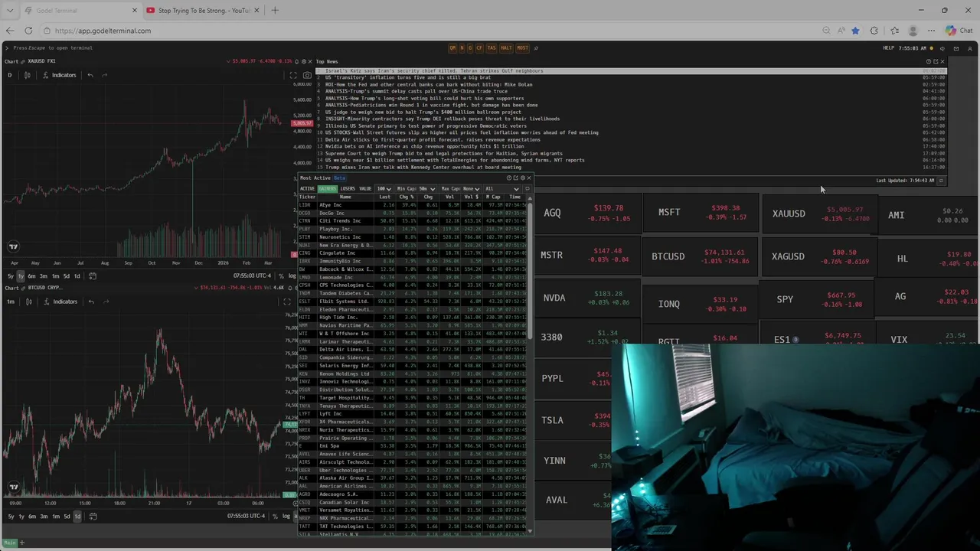Select 6m range on BTCUSD chart
This screenshot has width=980, height=551.
click(32, 517)
